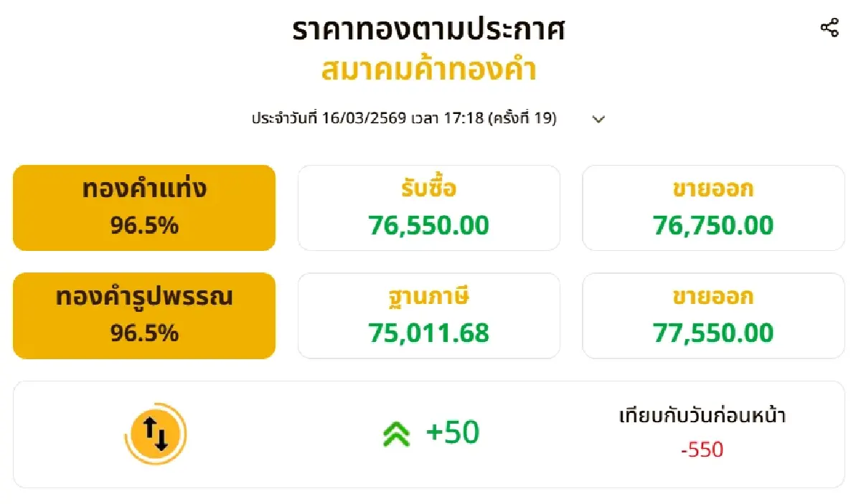Click the ขายออก panel showing 77,550.00
This screenshot has width=861, height=504.
713,314
